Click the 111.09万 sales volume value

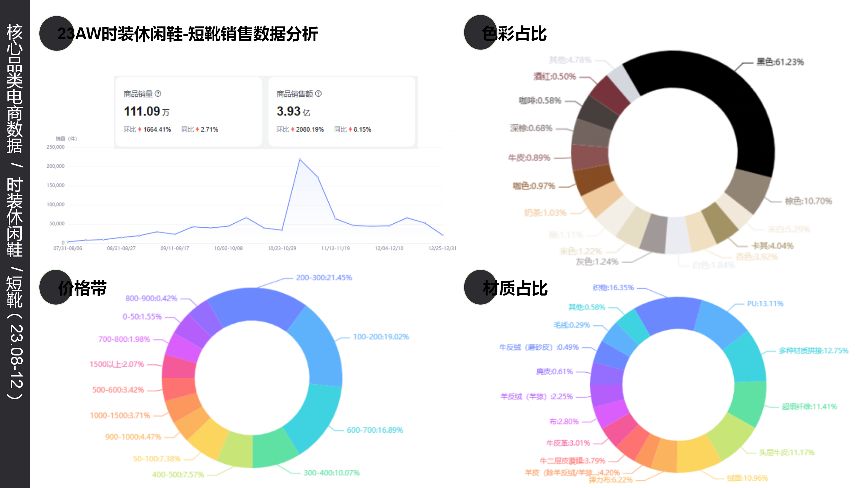click(x=146, y=111)
